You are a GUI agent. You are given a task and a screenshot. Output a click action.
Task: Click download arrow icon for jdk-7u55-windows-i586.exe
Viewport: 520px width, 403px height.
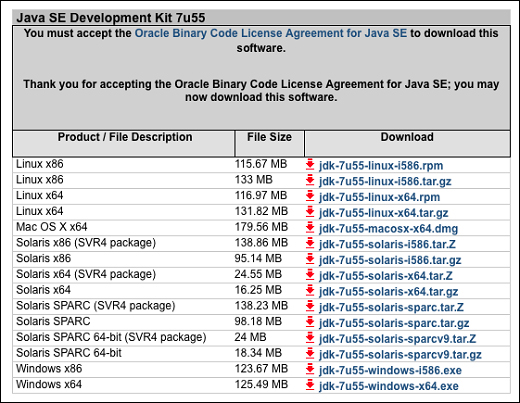(x=310, y=369)
